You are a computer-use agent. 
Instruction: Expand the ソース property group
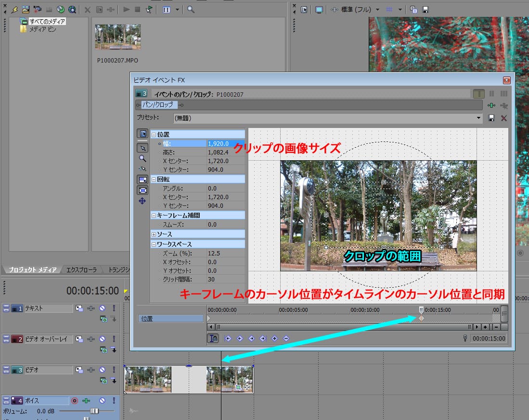tap(154, 234)
